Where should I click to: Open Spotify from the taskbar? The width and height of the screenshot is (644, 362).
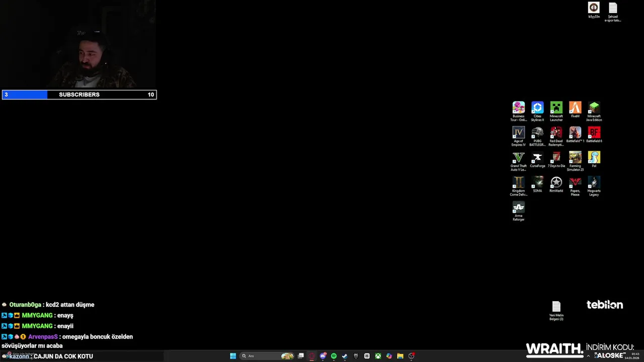point(334,356)
